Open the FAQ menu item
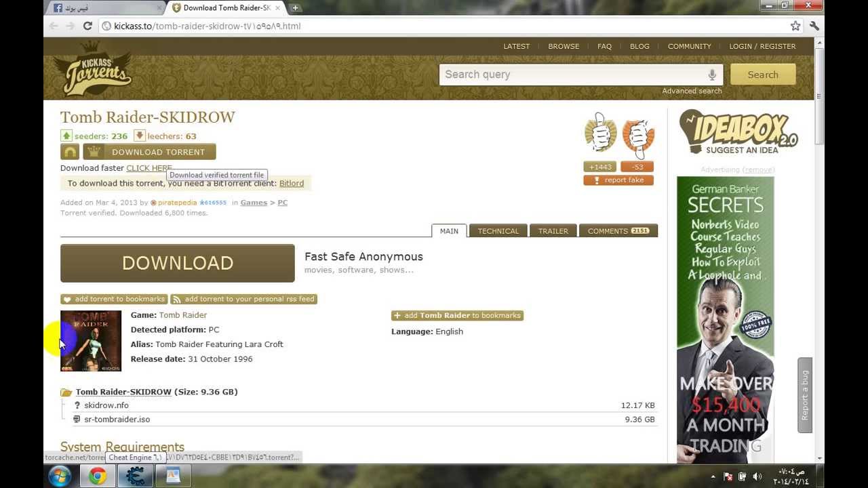868x488 pixels. coord(604,46)
